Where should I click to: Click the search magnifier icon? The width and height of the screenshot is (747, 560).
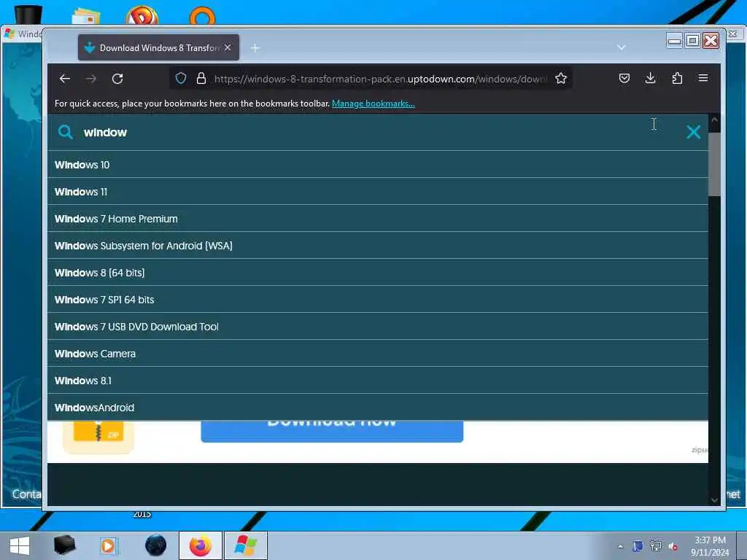click(66, 132)
